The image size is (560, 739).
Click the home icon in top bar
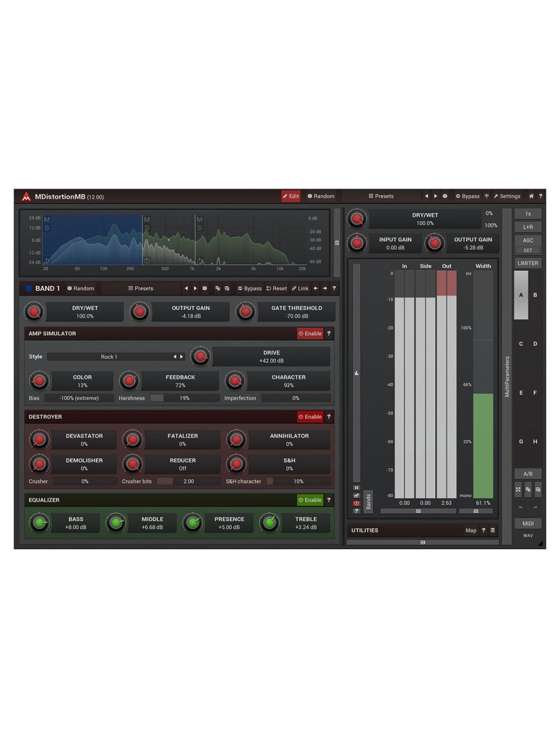(531, 197)
